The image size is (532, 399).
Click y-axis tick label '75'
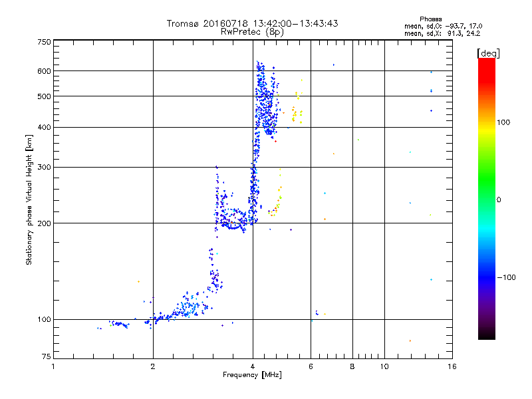coord(47,356)
